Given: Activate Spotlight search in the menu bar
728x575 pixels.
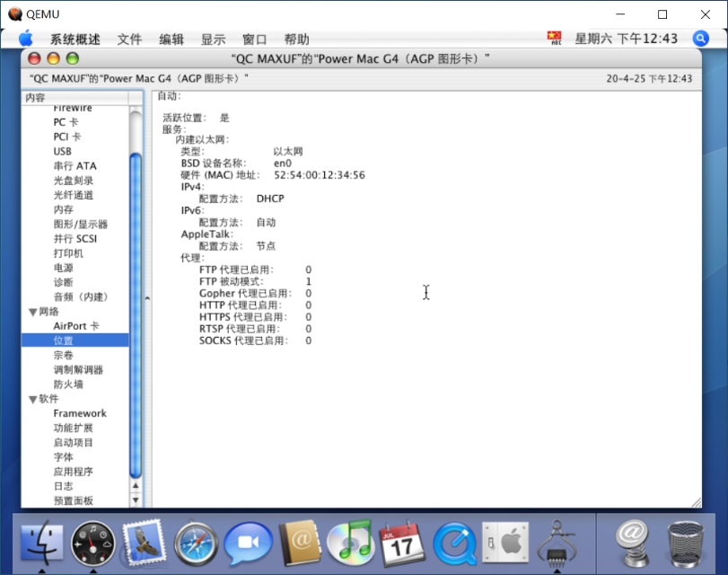Looking at the screenshot, I should click(698, 39).
